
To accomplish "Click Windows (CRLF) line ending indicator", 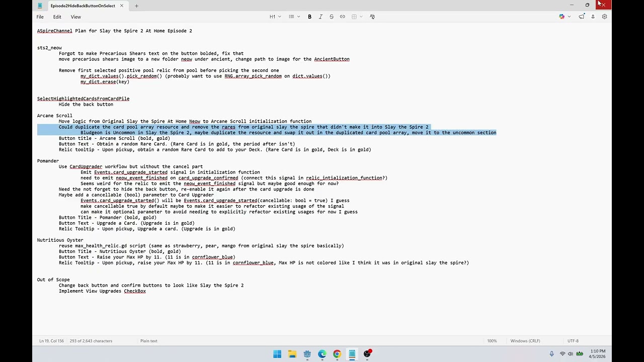I will tap(525, 341).
